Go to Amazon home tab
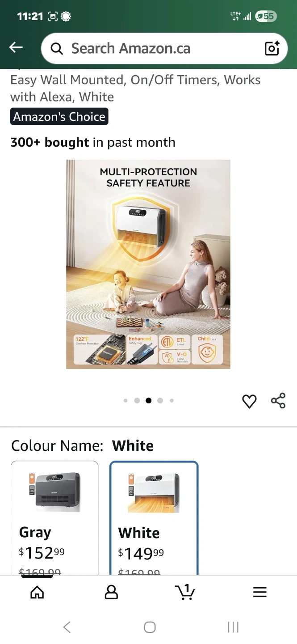Screen dimensions: 297x644 click(x=37, y=592)
